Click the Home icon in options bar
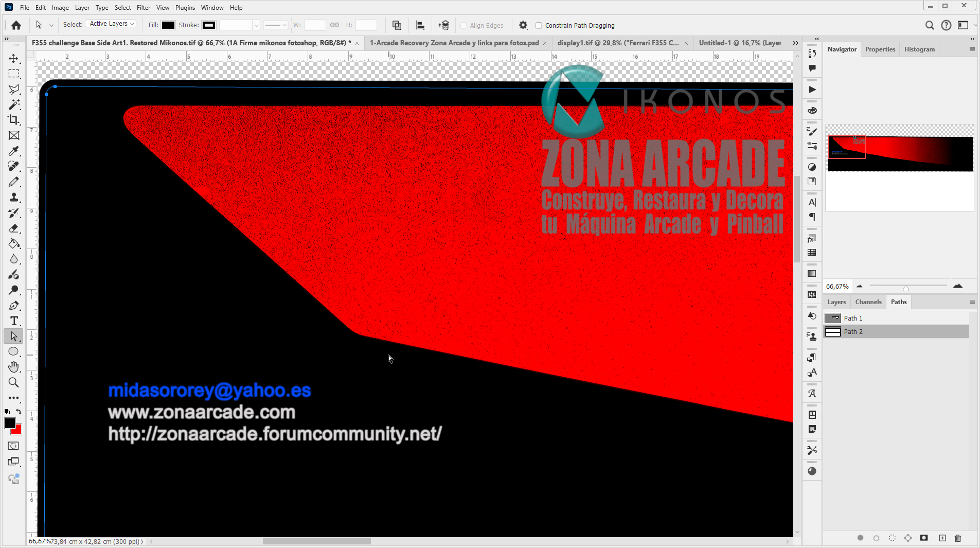 (x=16, y=25)
